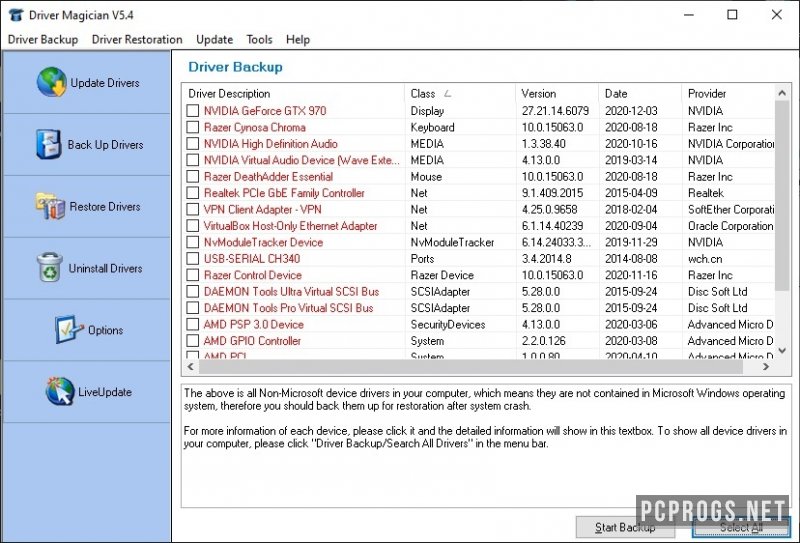Click the Back Up Drivers sidebar label
Image resolution: width=800 pixels, height=543 pixels.
(x=106, y=144)
